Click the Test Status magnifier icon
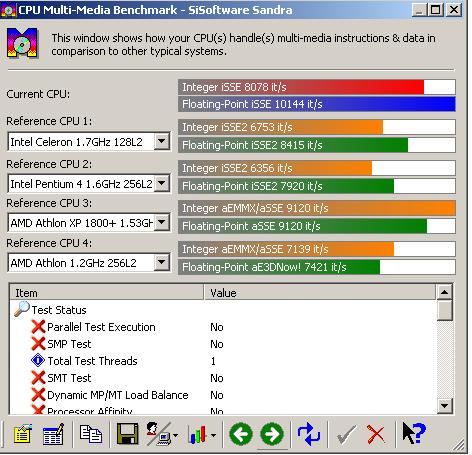Viewport: 472px width, 455px height. point(22,309)
